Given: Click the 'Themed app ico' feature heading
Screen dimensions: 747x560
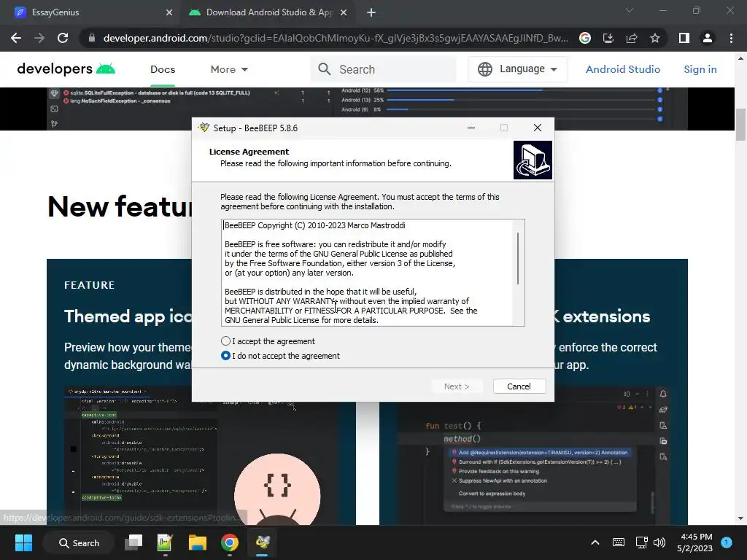Looking at the screenshot, I should click(128, 316).
